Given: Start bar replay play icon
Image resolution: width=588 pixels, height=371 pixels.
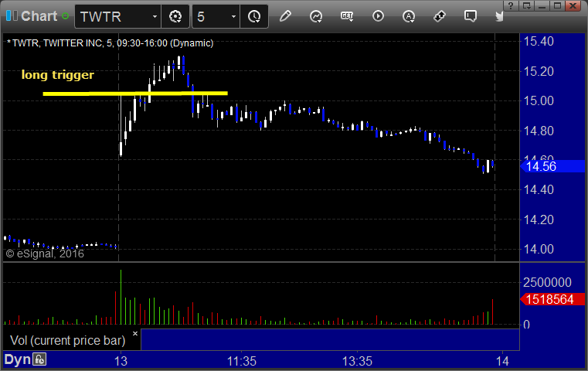Looking at the screenshot, I should coord(378,16).
